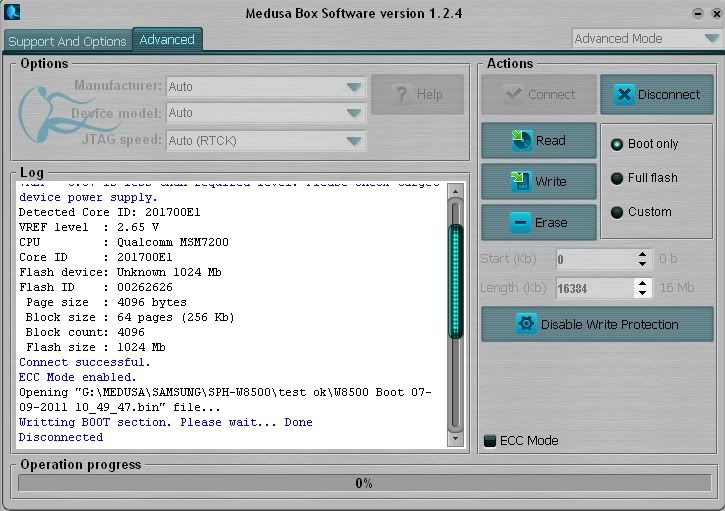Image resolution: width=725 pixels, height=511 pixels.
Task: Close the Medusa Box window
Action: 716,14
